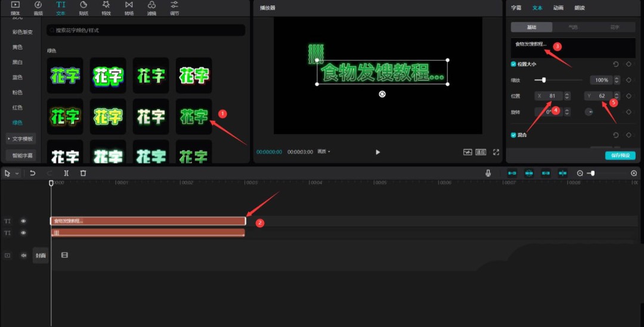Open the 特效 effects tab
This screenshot has width=644, height=327.
106,8
